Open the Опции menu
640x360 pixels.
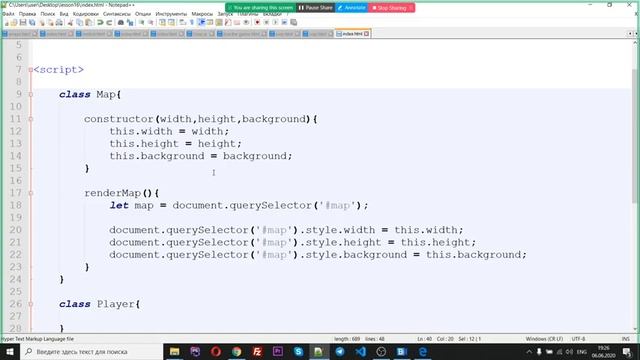pyautogui.click(x=143, y=14)
